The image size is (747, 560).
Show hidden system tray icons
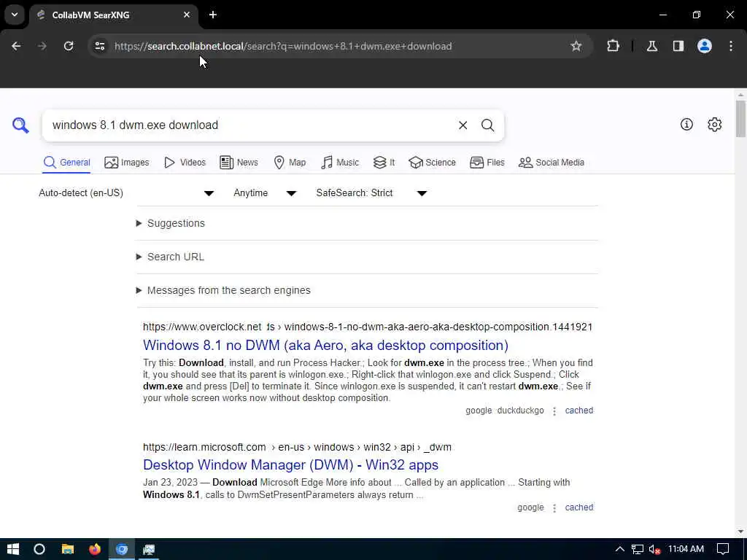(619, 549)
